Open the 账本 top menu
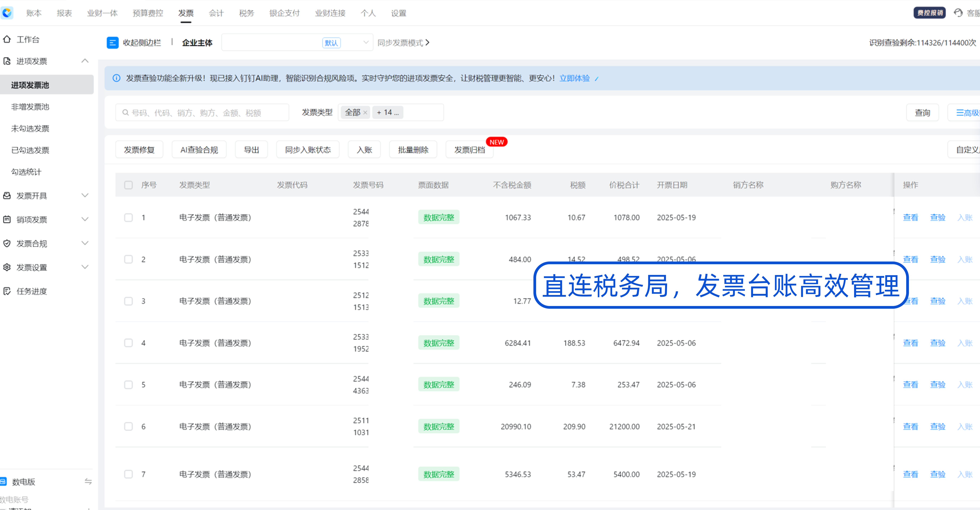The width and height of the screenshot is (980, 510). pyautogui.click(x=34, y=13)
